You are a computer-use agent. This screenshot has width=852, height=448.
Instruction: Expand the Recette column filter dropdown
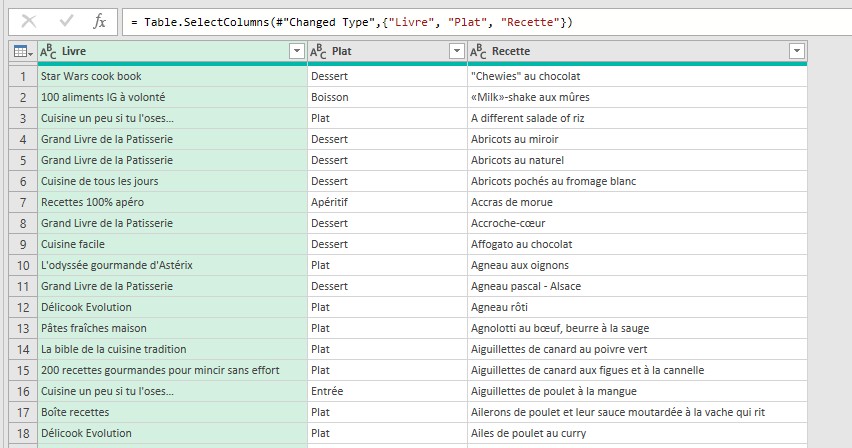point(796,51)
